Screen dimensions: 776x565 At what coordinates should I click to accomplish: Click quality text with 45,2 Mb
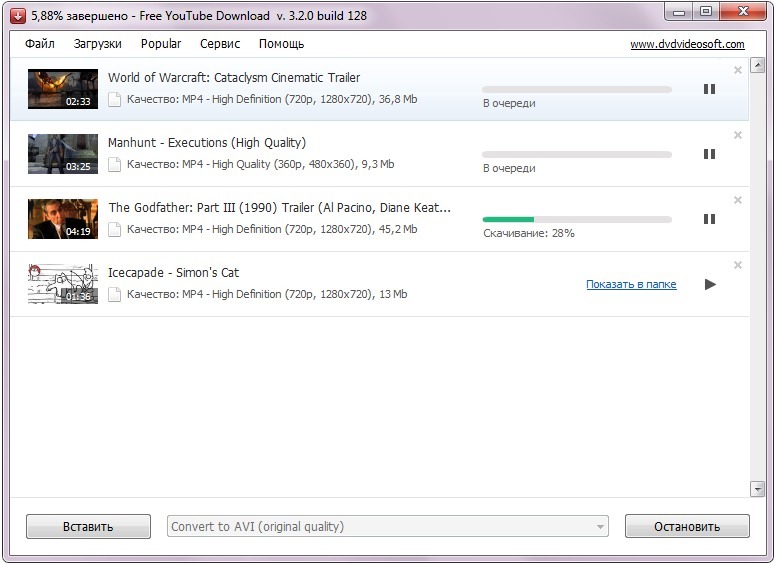tap(272, 229)
